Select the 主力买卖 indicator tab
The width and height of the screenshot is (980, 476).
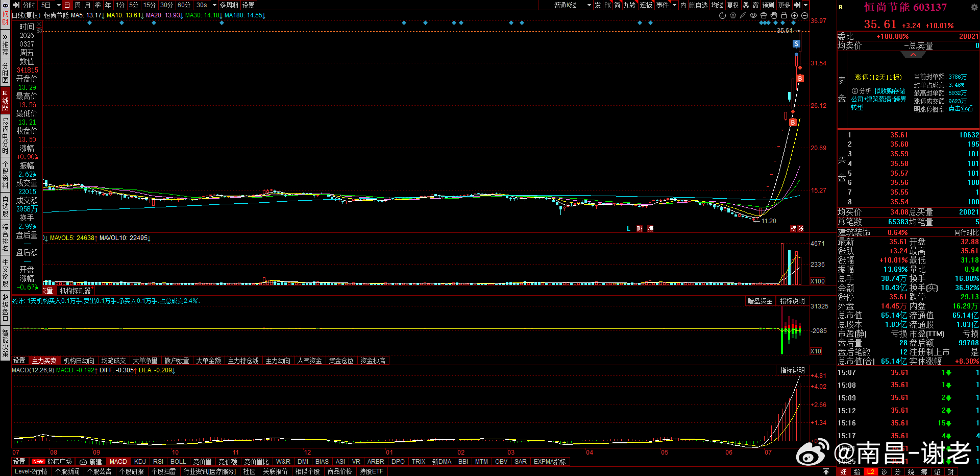click(44, 361)
